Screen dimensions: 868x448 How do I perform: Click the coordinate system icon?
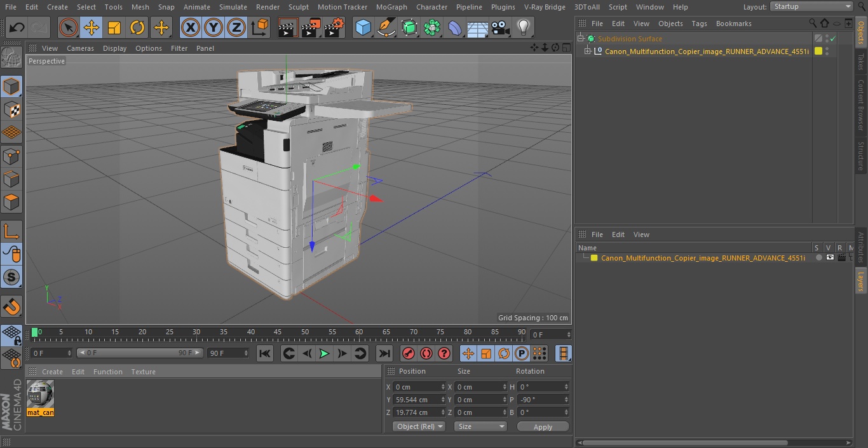click(x=260, y=27)
